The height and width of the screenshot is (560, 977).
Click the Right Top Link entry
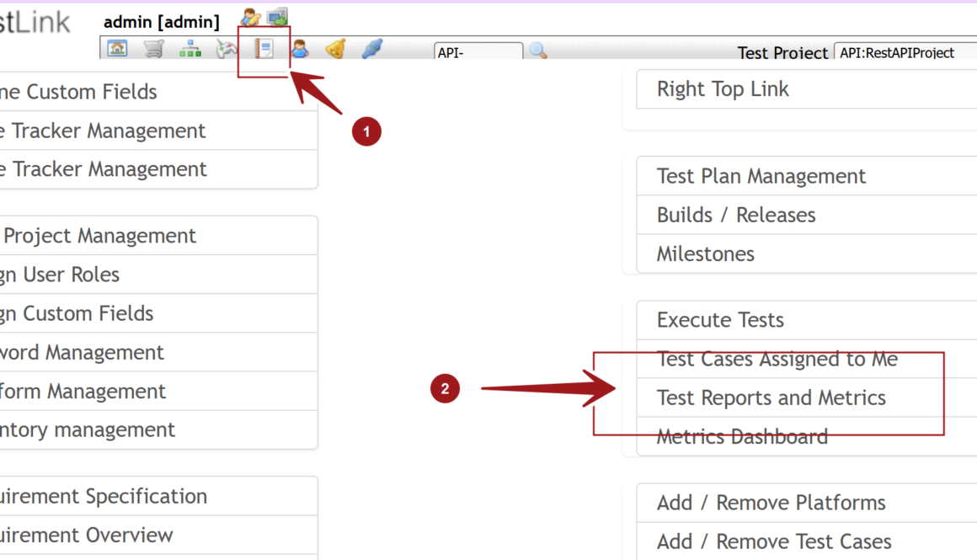point(723,89)
